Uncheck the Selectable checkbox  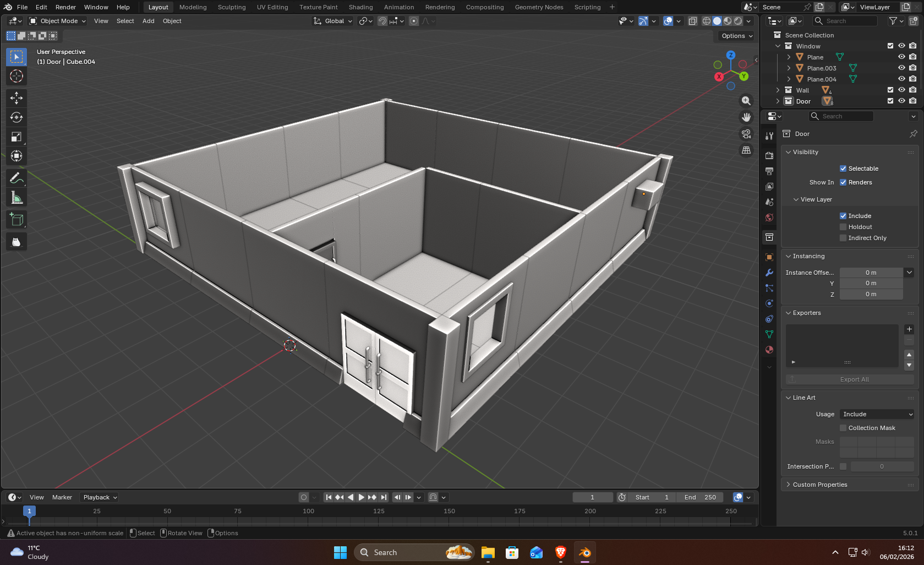(x=843, y=169)
